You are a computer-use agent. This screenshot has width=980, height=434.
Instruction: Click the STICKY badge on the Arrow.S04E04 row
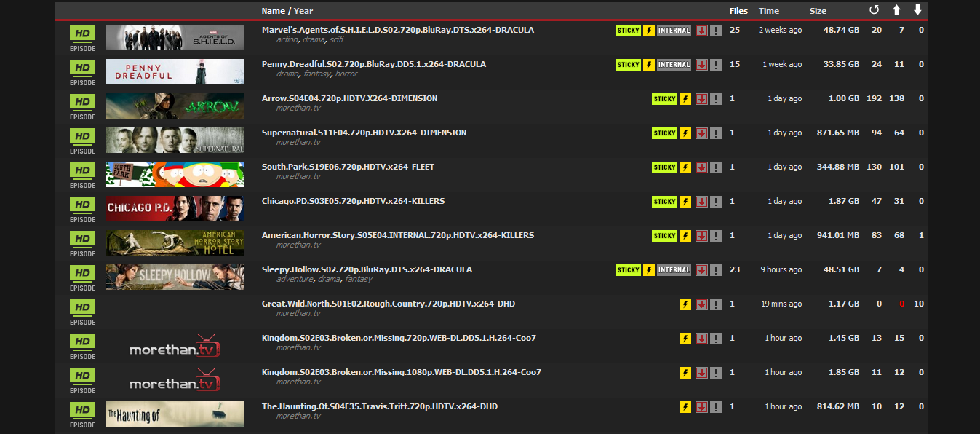tap(664, 99)
